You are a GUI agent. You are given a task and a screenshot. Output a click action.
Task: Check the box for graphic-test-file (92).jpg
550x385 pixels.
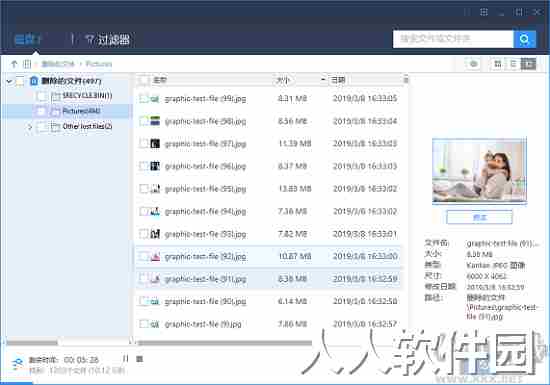143,257
